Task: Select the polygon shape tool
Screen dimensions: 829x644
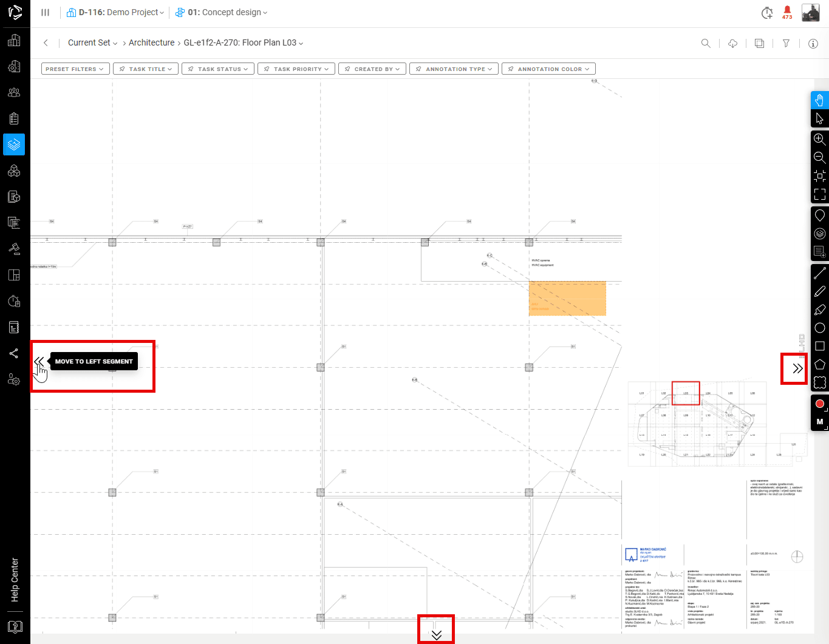Action: (819, 364)
